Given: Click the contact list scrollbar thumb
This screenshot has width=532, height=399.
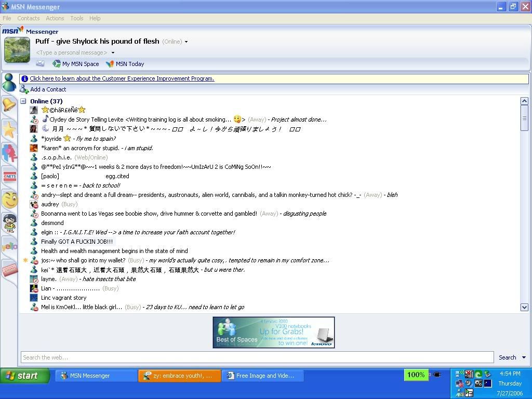Looking at the screenshot, I should (524, 118).
